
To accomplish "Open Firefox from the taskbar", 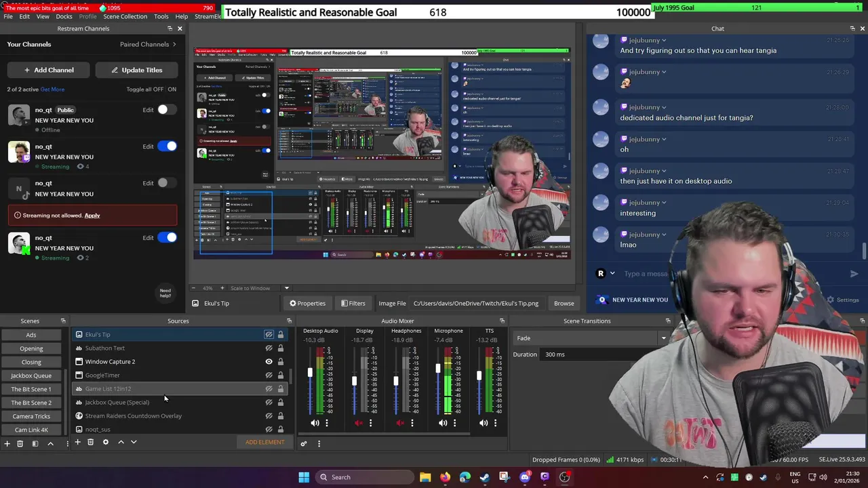I will pyautogui.click(x=445, y=477).
